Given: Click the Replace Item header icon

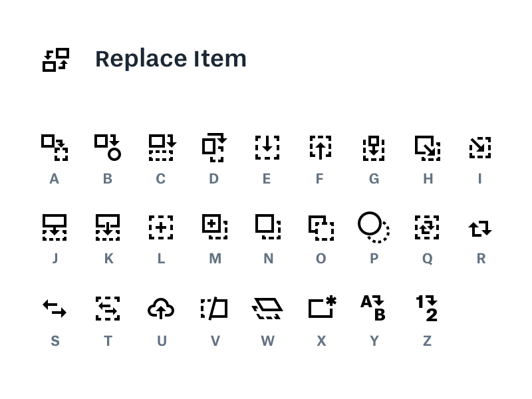Looking at the screenshot, I should (x=56, y=59).
